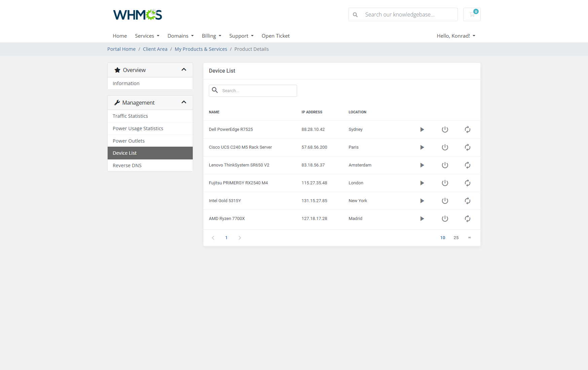The height and width of the screenshot is (370, 588).
Task: Reboot the Cisco UCS C240 M5 server
Action: (x=468, y=147)
